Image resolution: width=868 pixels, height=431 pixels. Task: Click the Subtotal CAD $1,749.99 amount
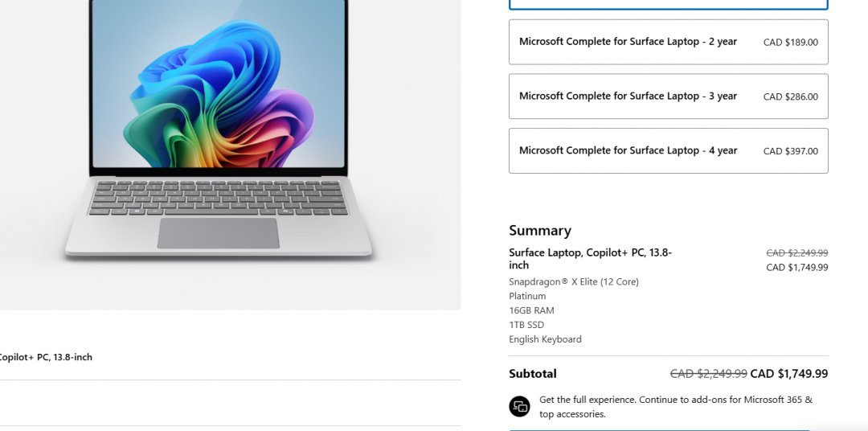tap(789, 374)
